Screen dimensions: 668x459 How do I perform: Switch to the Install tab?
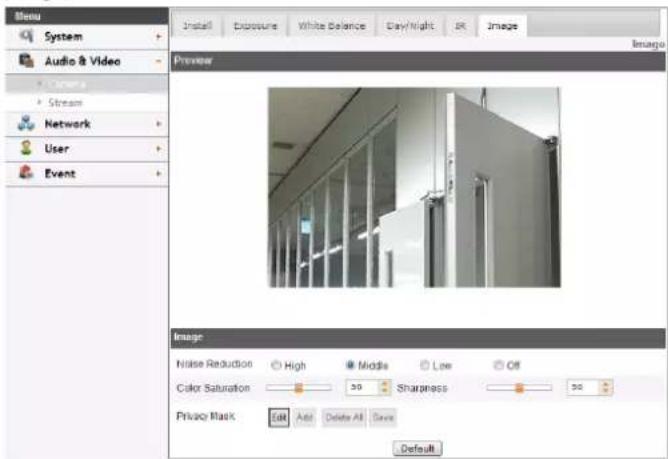198,26
